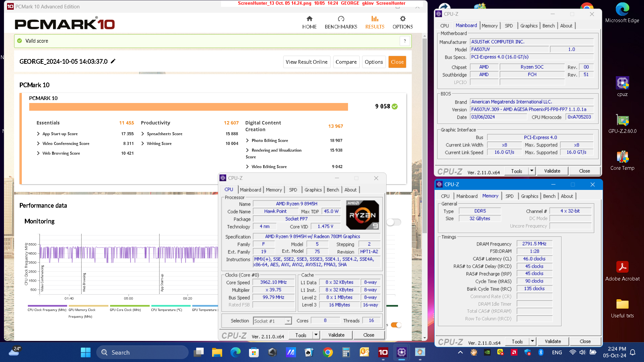The height and width of the screenshot is (362, 644).
Task: Switch to Graphics tab in Mainboard CPU-Z window
Action: click(529, 25)
